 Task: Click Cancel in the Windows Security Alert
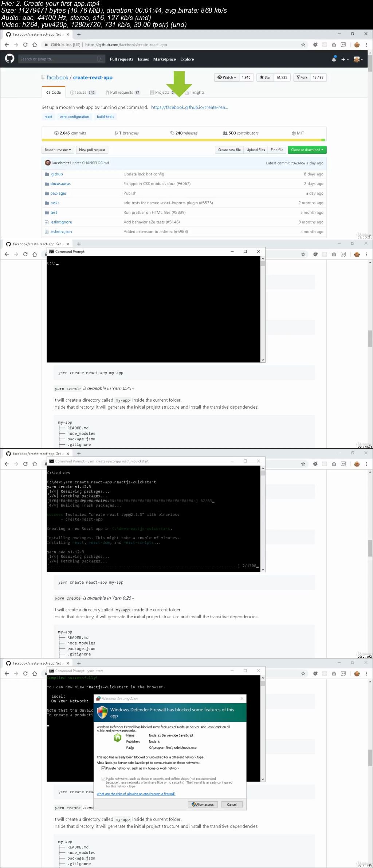click(x=232, y=804)
